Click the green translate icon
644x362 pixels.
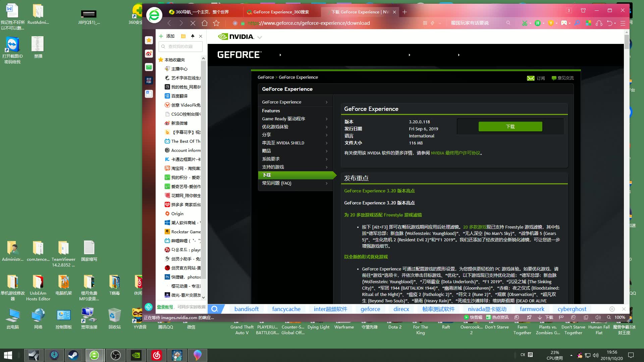(537, 23)
